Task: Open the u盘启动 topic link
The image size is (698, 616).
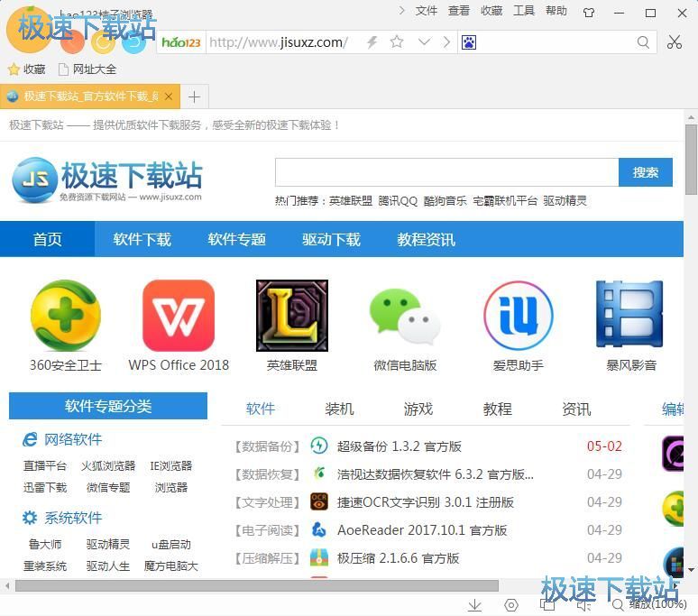Action: click(x=171, y=545)
